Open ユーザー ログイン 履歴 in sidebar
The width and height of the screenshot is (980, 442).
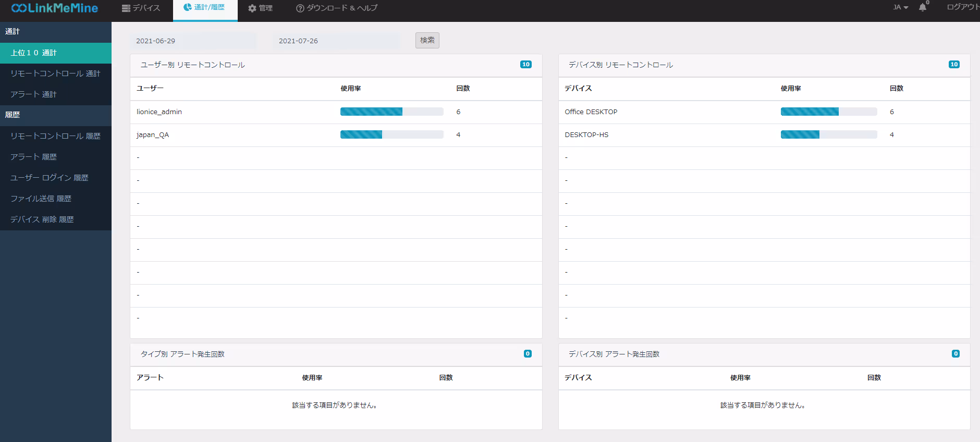(56, 178)
